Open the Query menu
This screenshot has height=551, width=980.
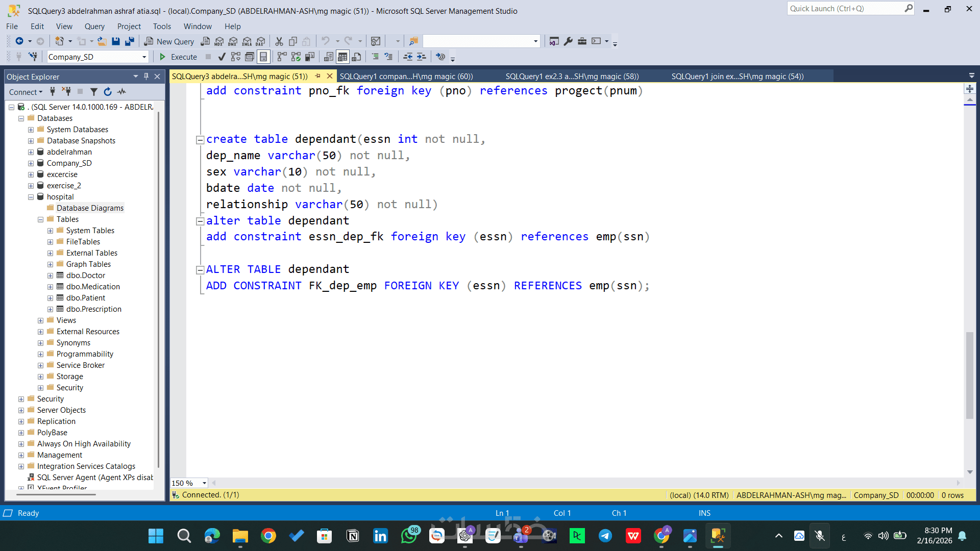(x=94, y=27)
